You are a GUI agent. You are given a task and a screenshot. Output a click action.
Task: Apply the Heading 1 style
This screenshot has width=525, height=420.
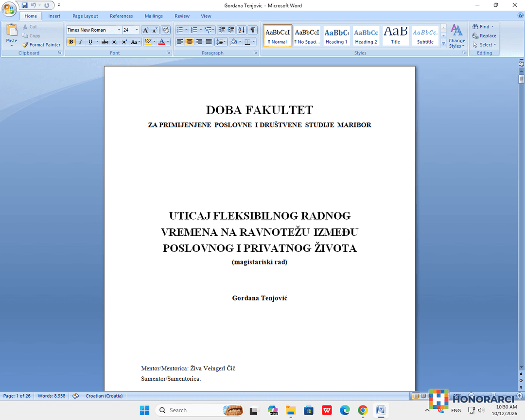coord(336,36)
